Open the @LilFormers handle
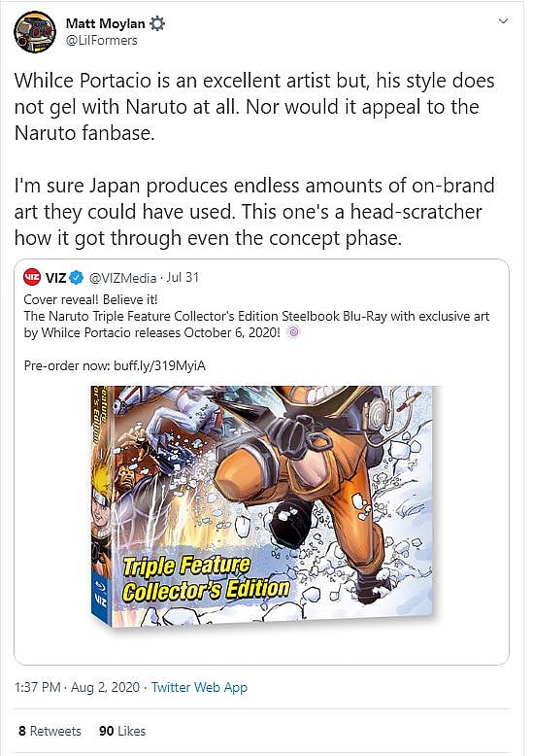The height and width of the screenshot is (756, 533). (x=101, y=40)
